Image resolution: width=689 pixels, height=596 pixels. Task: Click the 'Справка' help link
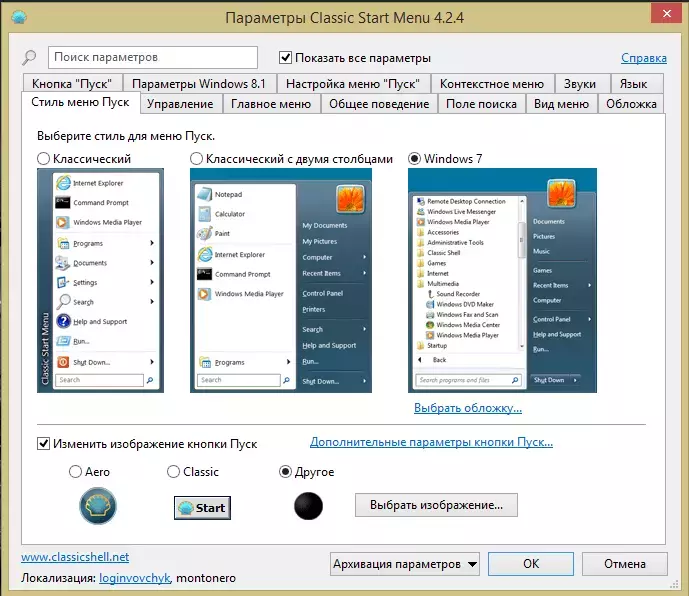tap(644, 58)
